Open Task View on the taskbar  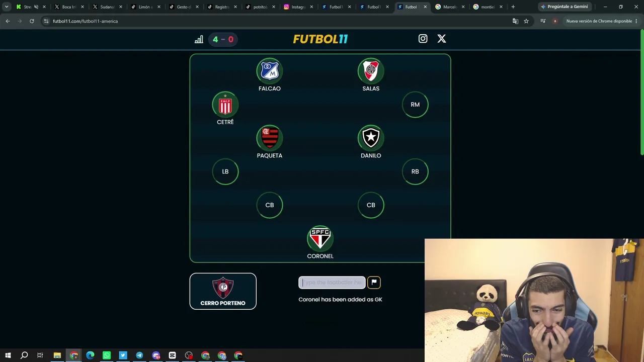pyautogui.click(x=40, y=355)
